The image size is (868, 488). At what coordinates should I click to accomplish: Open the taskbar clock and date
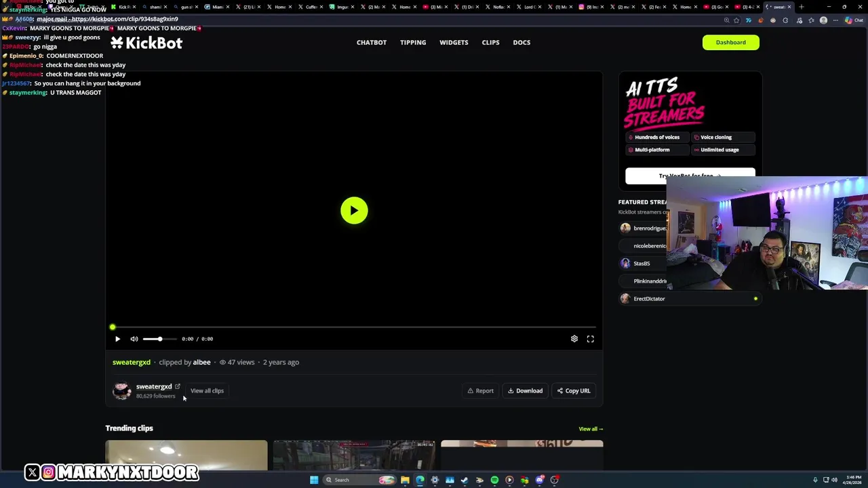tap(853, 480)
